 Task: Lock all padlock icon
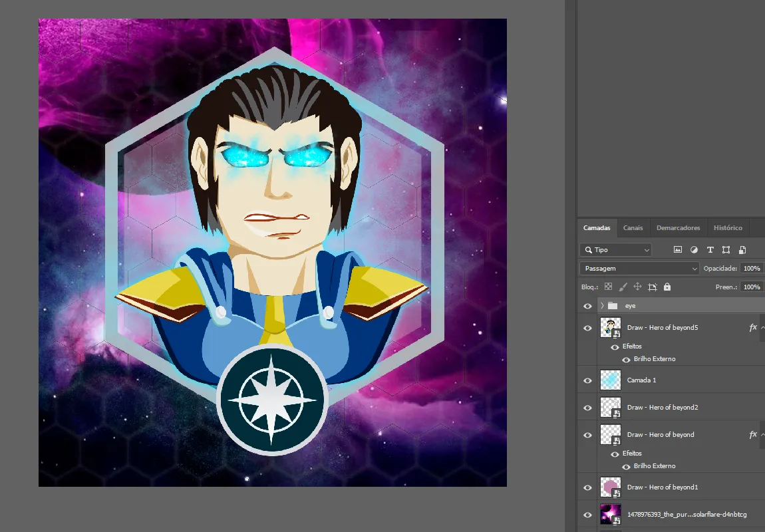click(667, 287)
